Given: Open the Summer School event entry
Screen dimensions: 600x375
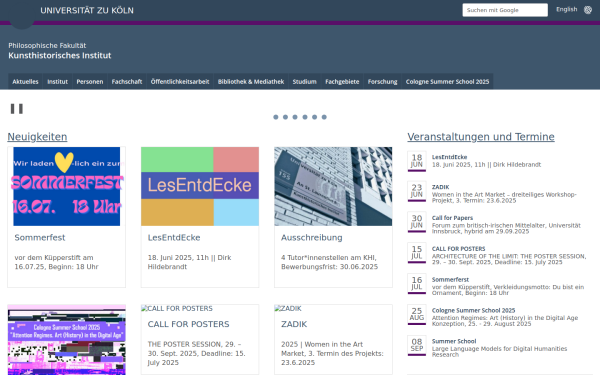Looking at the screenshot, I should click(x=454, y=341).
